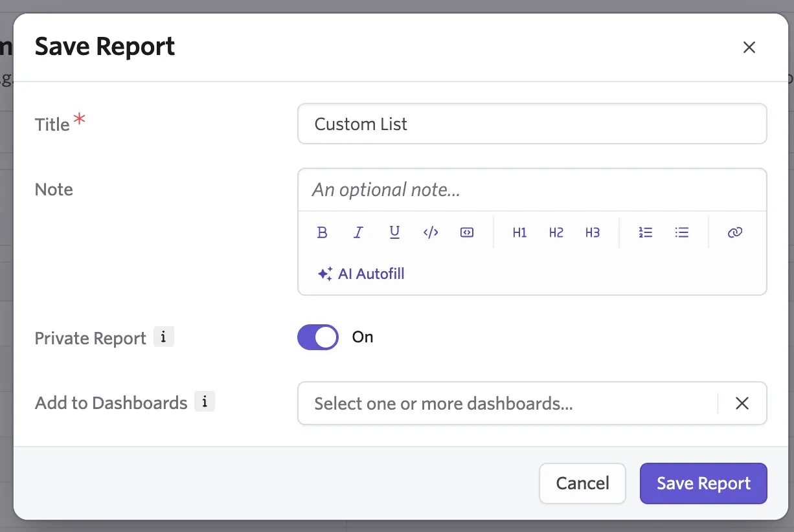Image resolution: width=794 pixels, height=532 pixels.
Task: Set note text to Heading 1
Action: [x=519, y=232]
